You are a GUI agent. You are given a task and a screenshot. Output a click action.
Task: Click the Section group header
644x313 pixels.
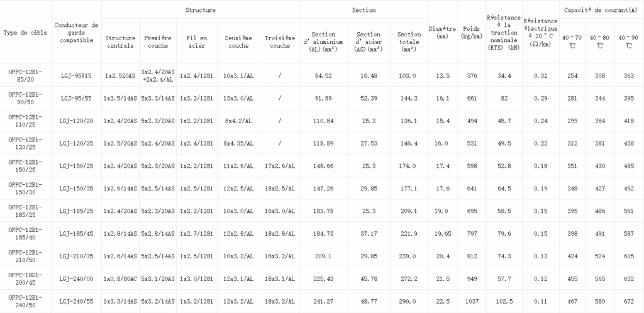point(364,10)
